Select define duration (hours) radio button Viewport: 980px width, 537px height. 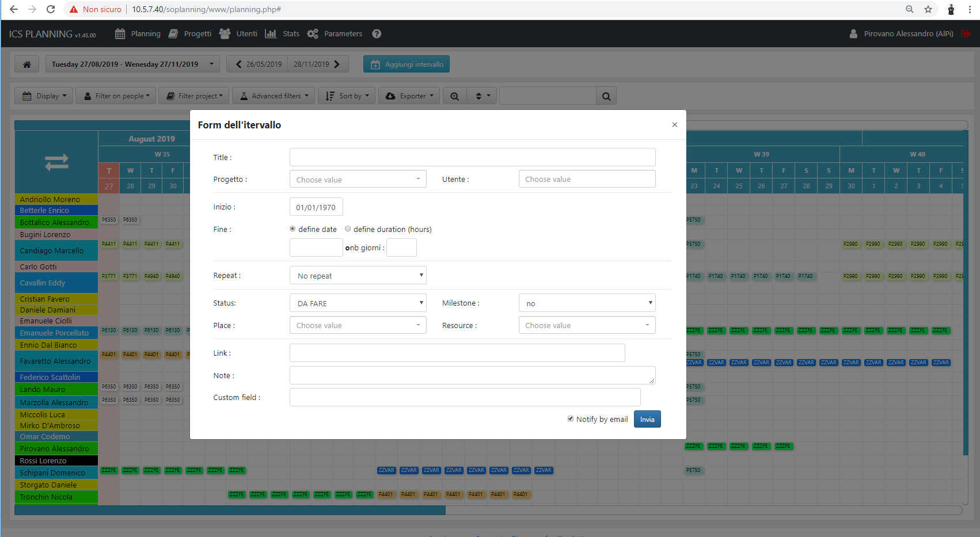tap(348, 229)
